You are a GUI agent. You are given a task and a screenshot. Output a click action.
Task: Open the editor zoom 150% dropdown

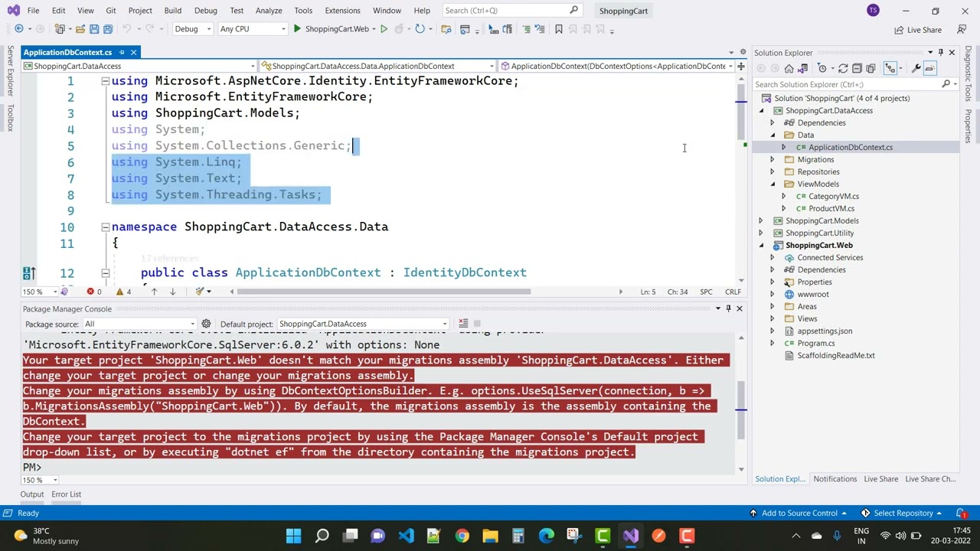tap(40, 292)
